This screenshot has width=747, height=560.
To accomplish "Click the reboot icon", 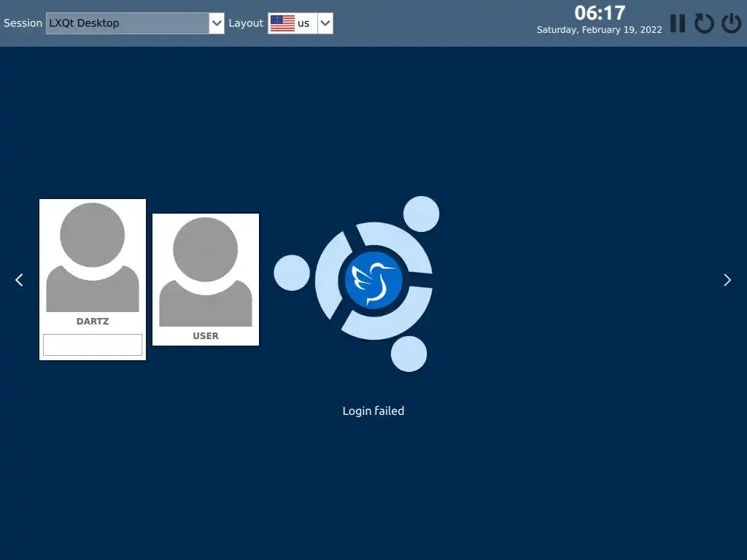I will (704, 23).
